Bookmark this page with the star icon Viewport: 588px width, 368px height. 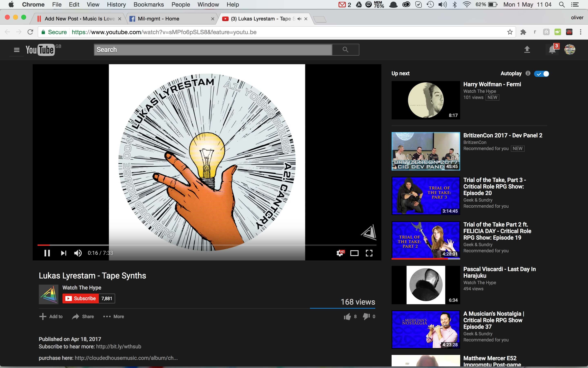point(510,32)
